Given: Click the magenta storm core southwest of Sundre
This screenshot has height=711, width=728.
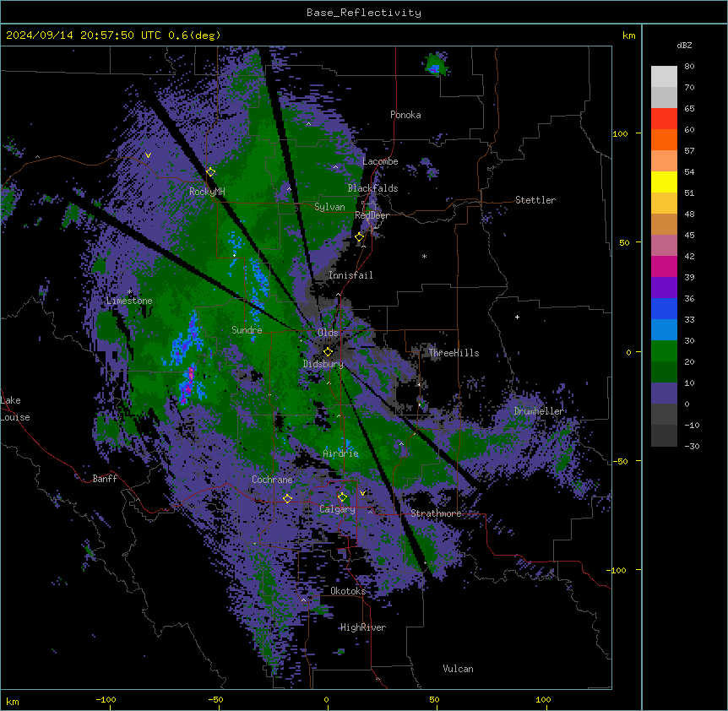Looking at the screenshot, I should (190, 374).
